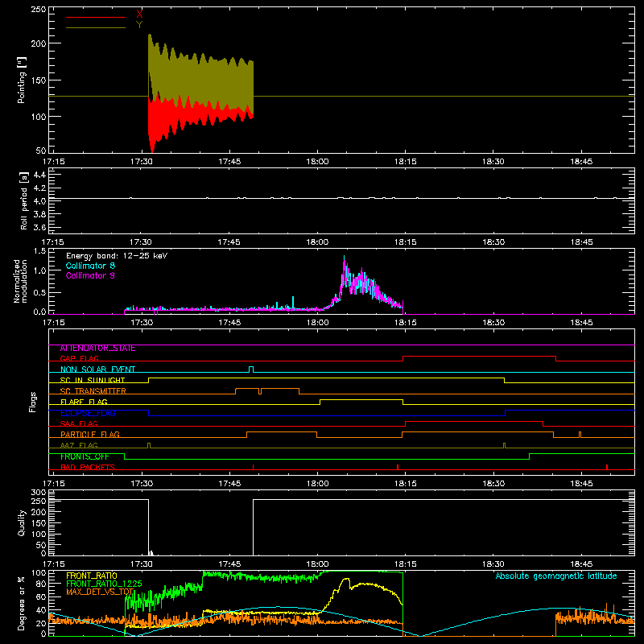644x644 pixels.
Task: Select the olive 'Y' legend label
Action: pyautogui.click(x=139, y=25)
